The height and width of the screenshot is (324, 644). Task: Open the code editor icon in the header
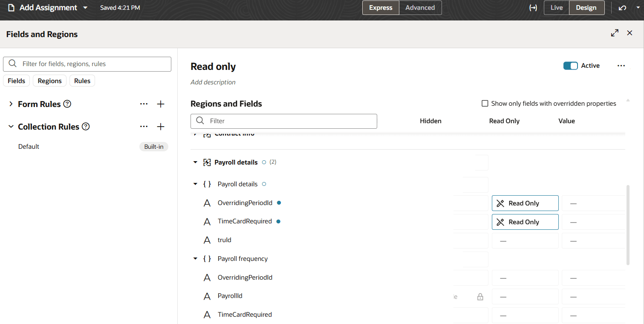[533, 7]
